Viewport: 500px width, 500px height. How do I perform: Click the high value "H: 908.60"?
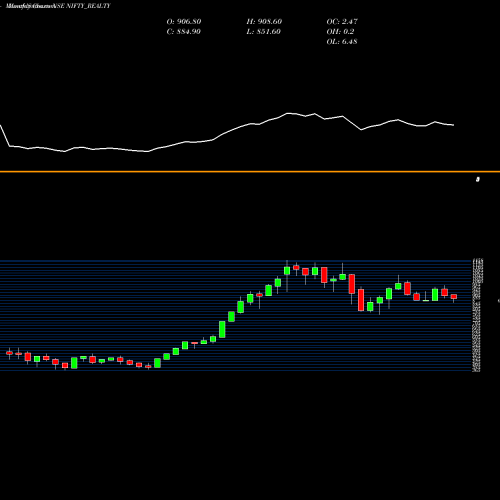point(264,22)
